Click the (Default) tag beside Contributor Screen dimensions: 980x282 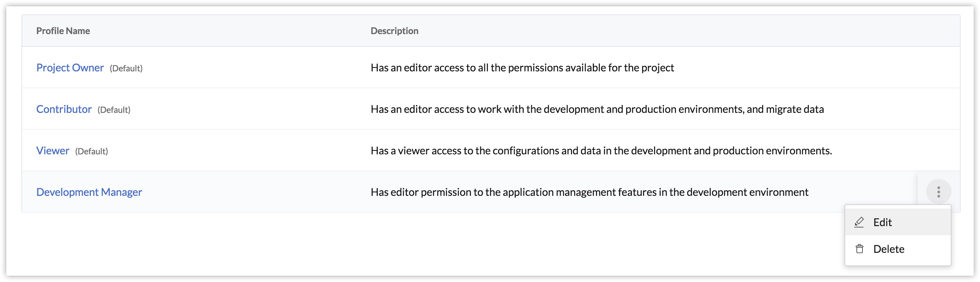pos(114,110)
